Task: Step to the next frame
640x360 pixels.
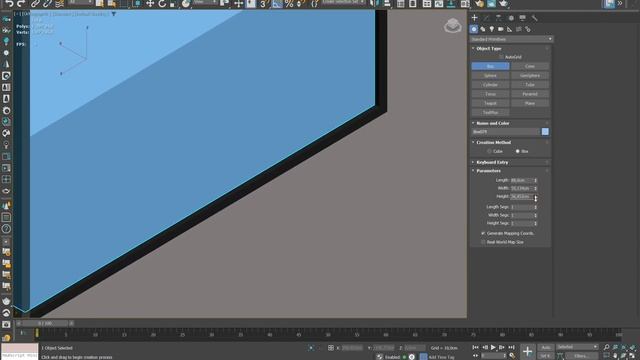Action: [502, 347]
